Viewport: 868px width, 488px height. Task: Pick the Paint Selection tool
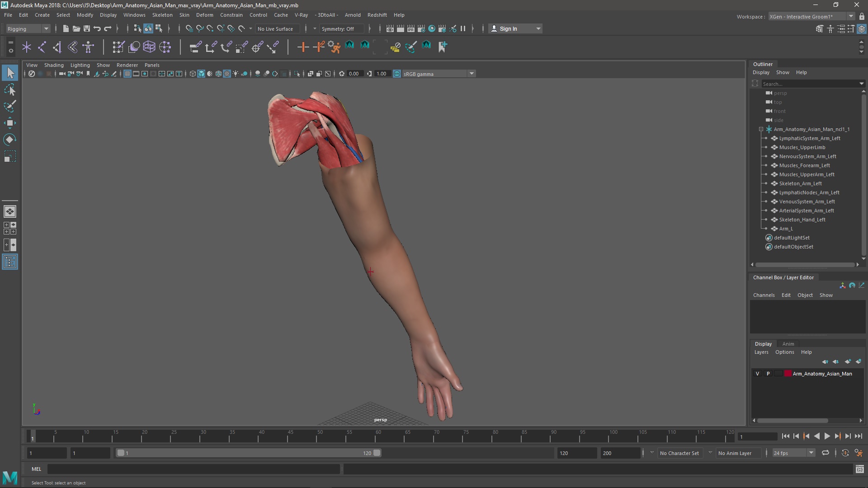[10, 106]
